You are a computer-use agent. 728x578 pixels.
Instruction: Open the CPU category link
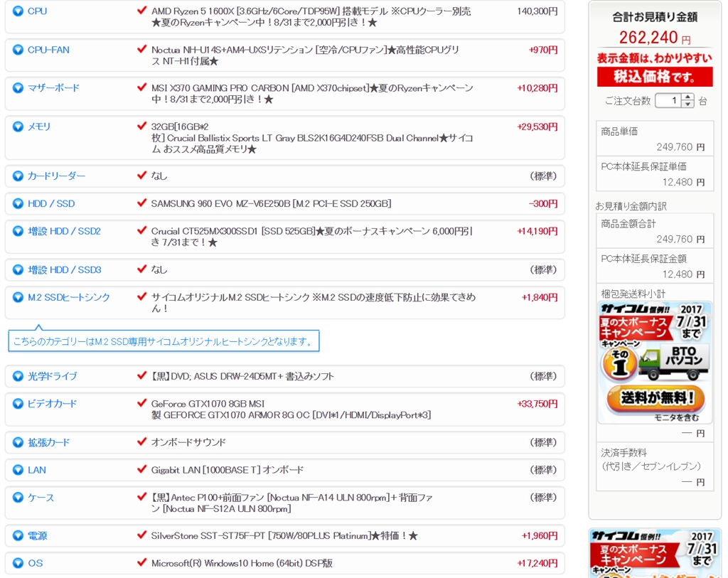coord(37,11)
